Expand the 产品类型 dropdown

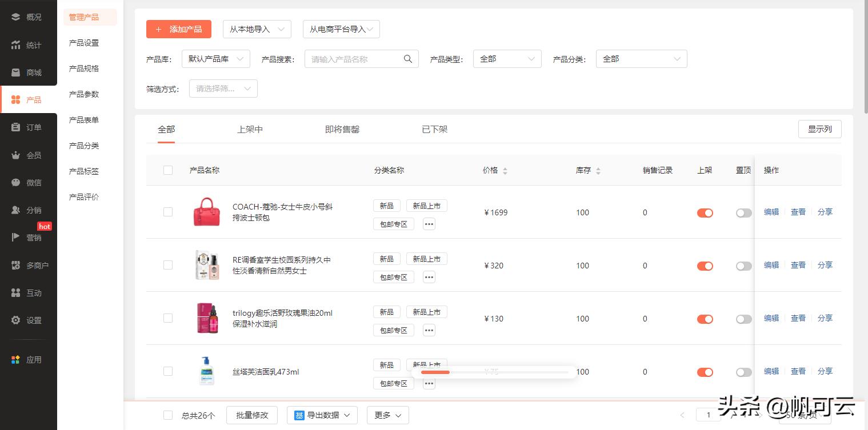[507, 58]
